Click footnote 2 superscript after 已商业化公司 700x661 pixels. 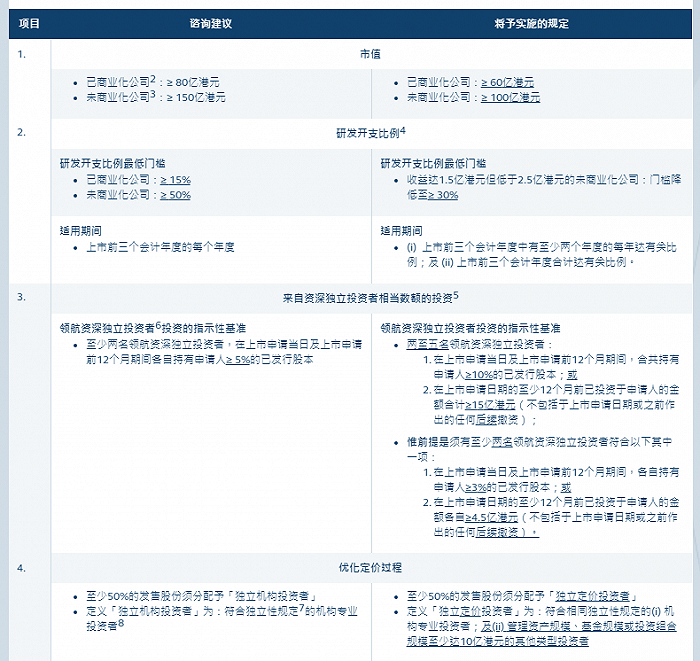tap(153, 79)
